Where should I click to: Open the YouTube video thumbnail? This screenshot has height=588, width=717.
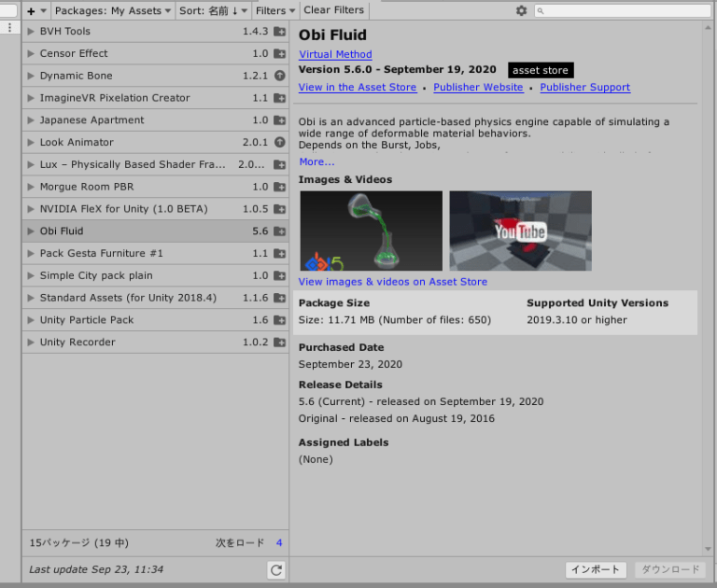(x=520, y=231)
